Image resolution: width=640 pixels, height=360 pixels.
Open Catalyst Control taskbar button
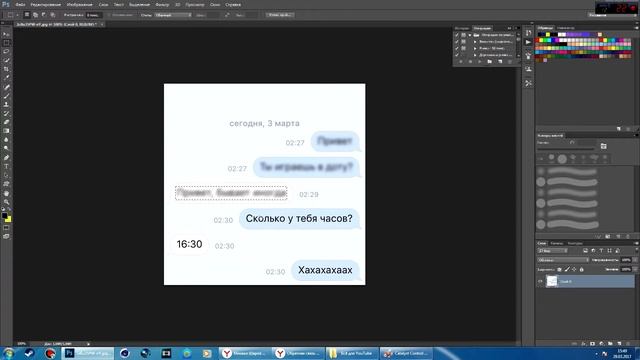click(x=407, y=353)
